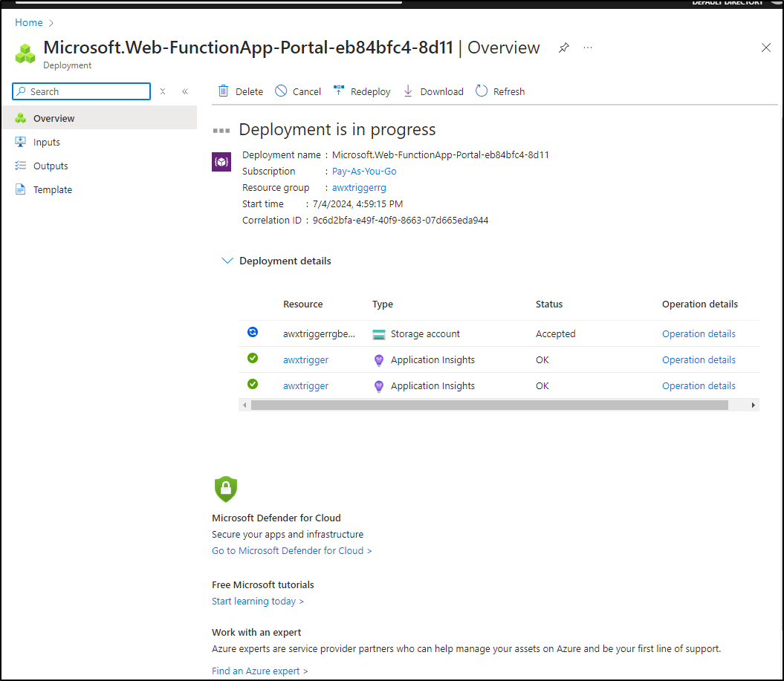The width and height of the screenshot is (784, 681).
Task: Collapse the Deployment details section
Action: click(x=227, y=261)
